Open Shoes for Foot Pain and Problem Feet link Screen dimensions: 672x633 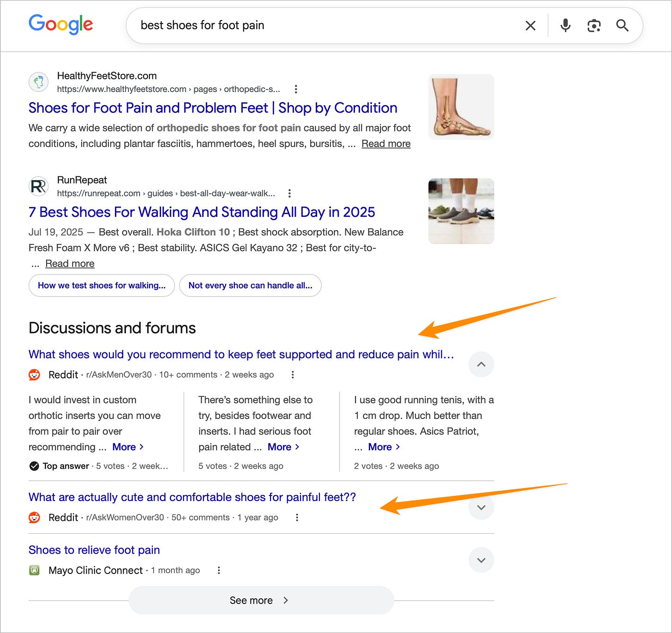point(213,108)
